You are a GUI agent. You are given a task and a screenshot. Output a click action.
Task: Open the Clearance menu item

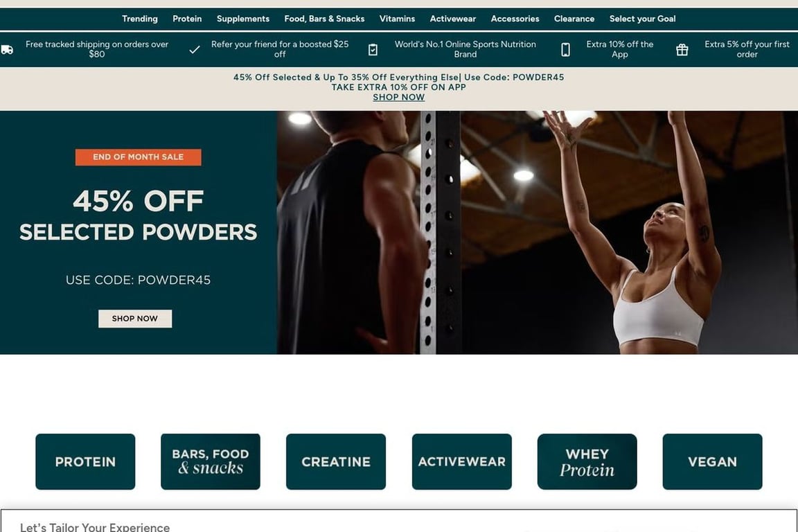pyautogui.click(x=574, y=19)
